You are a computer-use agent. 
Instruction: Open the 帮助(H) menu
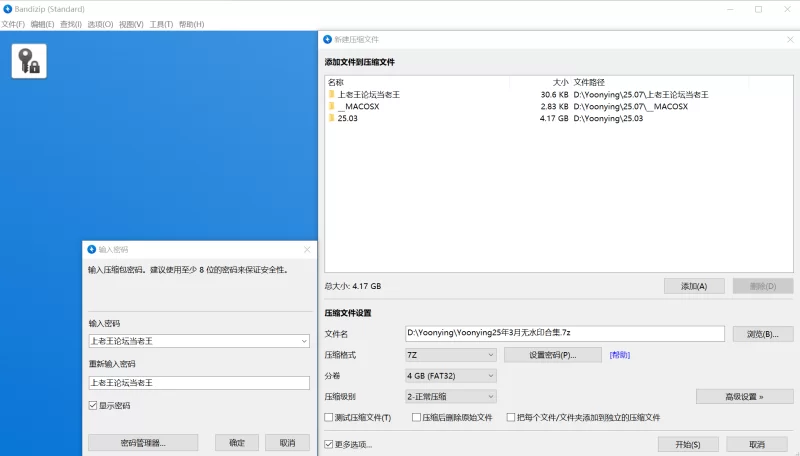point(191,24)
